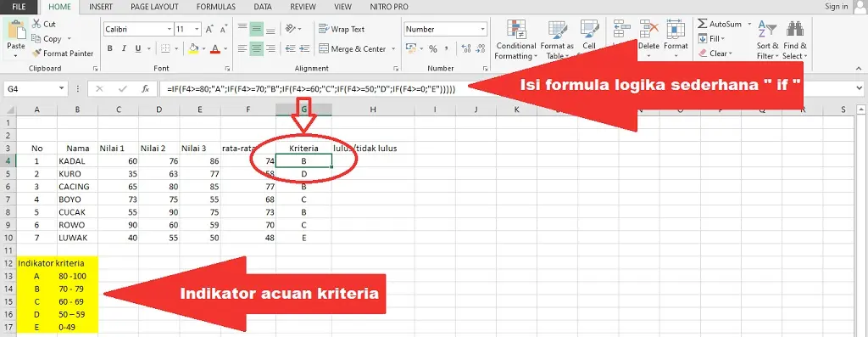The height and width of the screenshot is (337, 868).
Task: Expand the formula bar
Action: coord(860,88)
